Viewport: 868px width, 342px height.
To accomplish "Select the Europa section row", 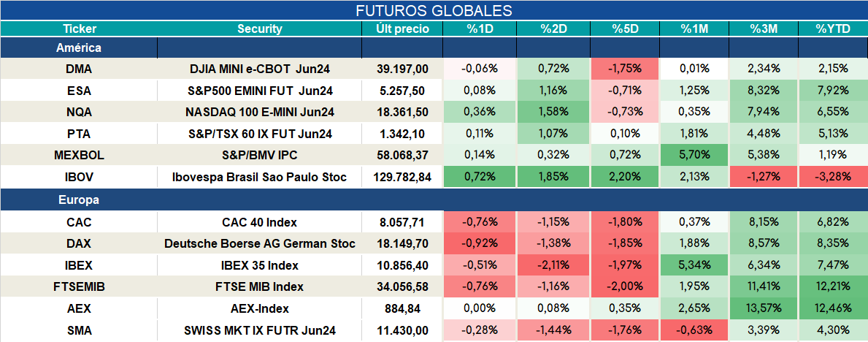I will [434, 200].
